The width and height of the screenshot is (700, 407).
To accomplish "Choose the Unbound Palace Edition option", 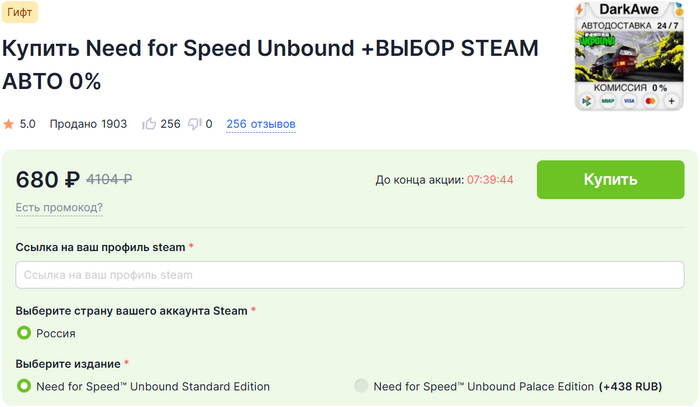I will coord(361,386).
